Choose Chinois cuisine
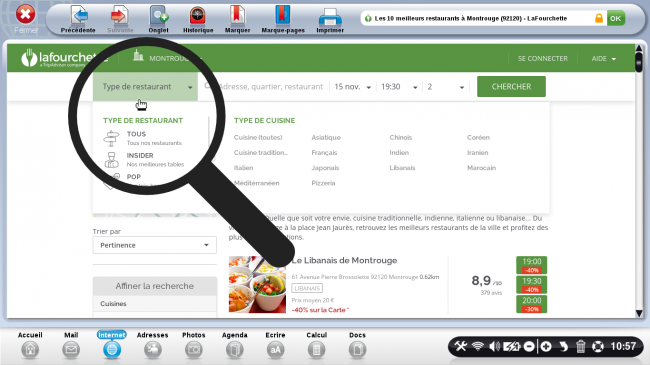Image resolution: width=650 pixels, height=365 pixels. [400, 137]
